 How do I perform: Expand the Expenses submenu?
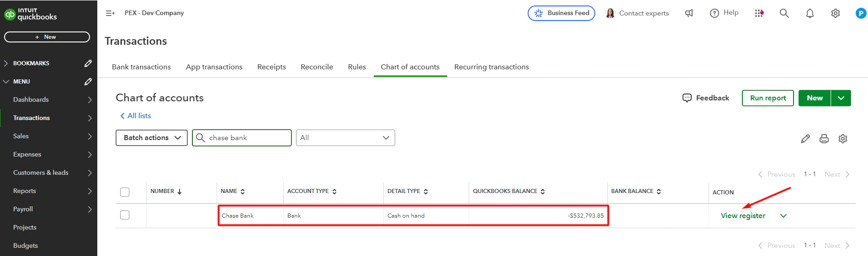[x=90, y=155]
